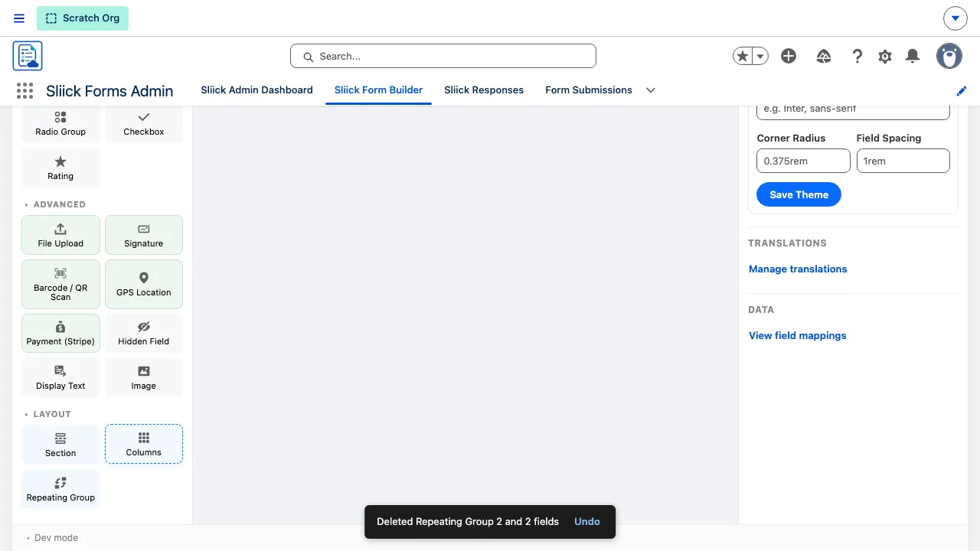
Task: Click the TRANSLATIONS heading text
Action: point(787,243)
